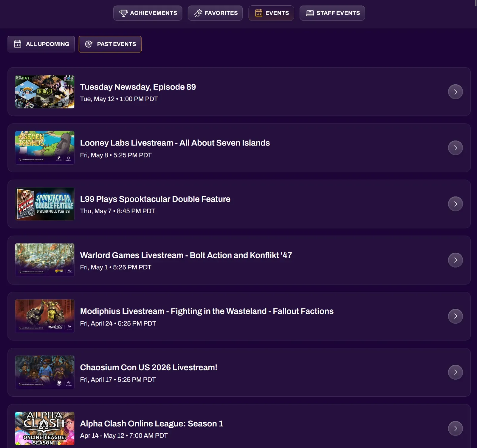
Task: Open Tuesday Newsday Episode 89 arrow
Action: (456, 92)
